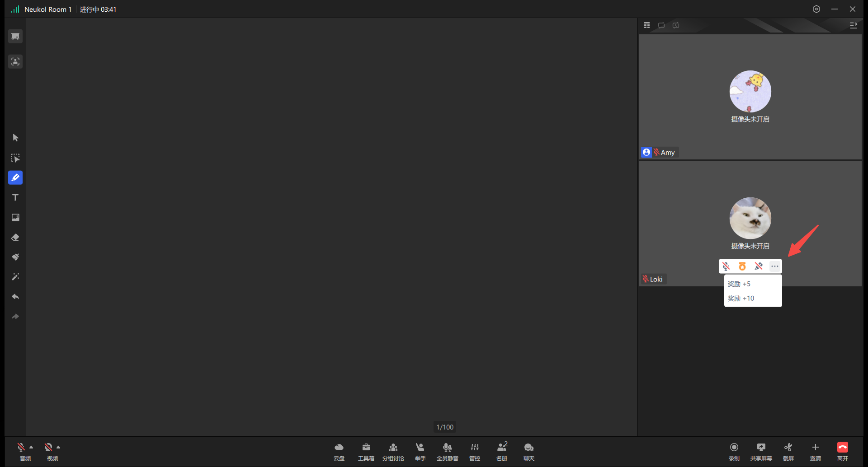The image size is (868, 467).
Task: Open more options for Loki
Action: click(775, 266)
